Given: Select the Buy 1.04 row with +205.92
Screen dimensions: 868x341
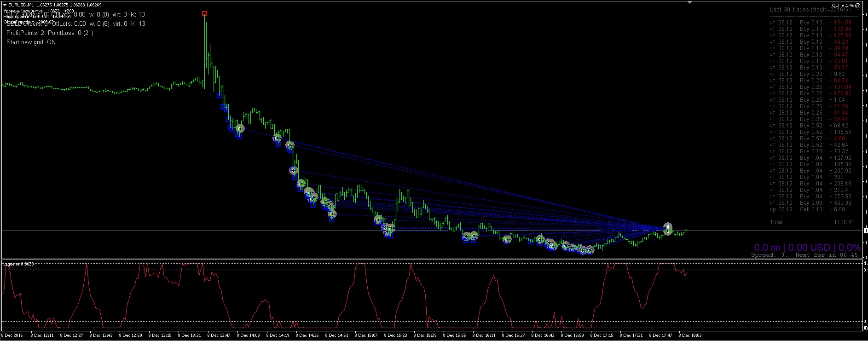Looking at the screenshot, I should (x=810, y=171).
